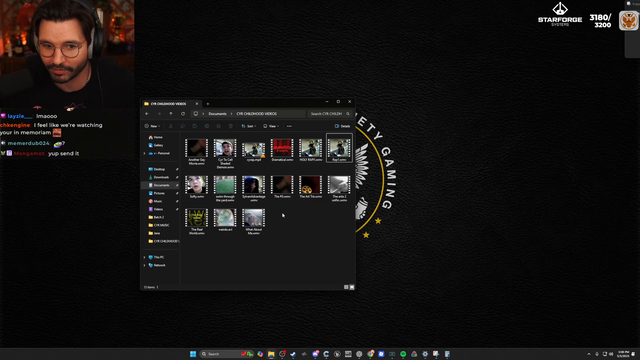Image resolution: width=640 pixels, height=360 pixels.
Task: Click the Copy icon in the toolbar
Action: [182, 126]
